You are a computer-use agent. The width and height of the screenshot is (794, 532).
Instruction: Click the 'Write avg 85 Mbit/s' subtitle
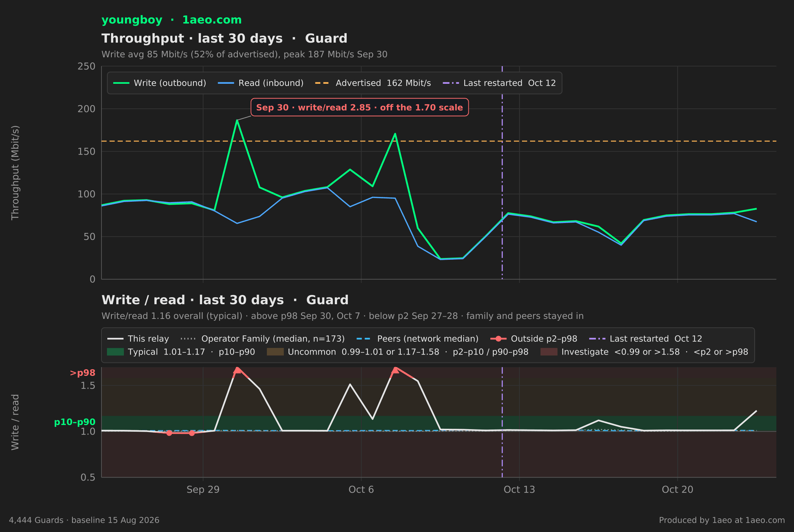click(x=244, y=54)
